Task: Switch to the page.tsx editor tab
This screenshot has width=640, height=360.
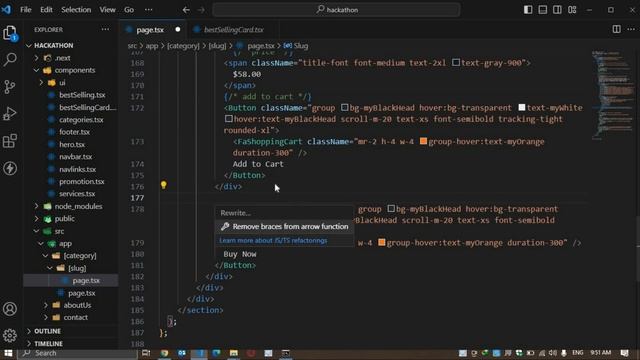Action: pyautogui.click(x=149, y=30)
